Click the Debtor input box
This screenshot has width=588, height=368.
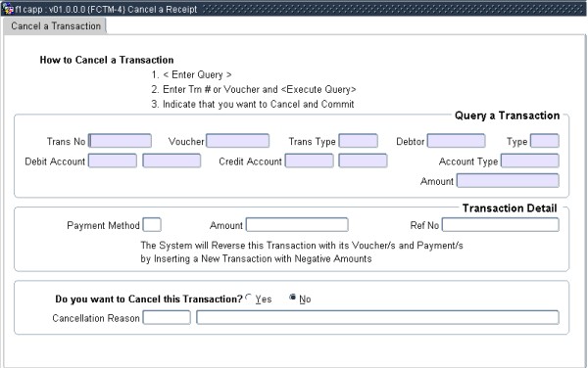click(x=456, y=141)
